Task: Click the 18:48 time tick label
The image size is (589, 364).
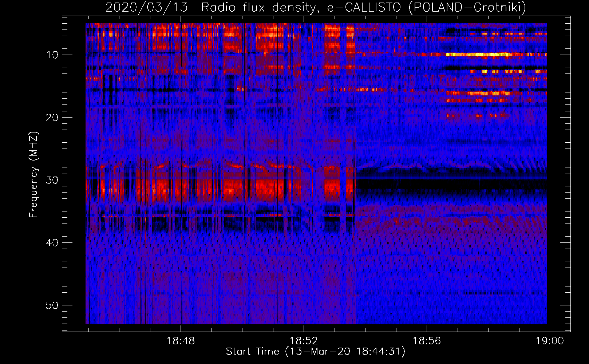Action: pos(181,341)
